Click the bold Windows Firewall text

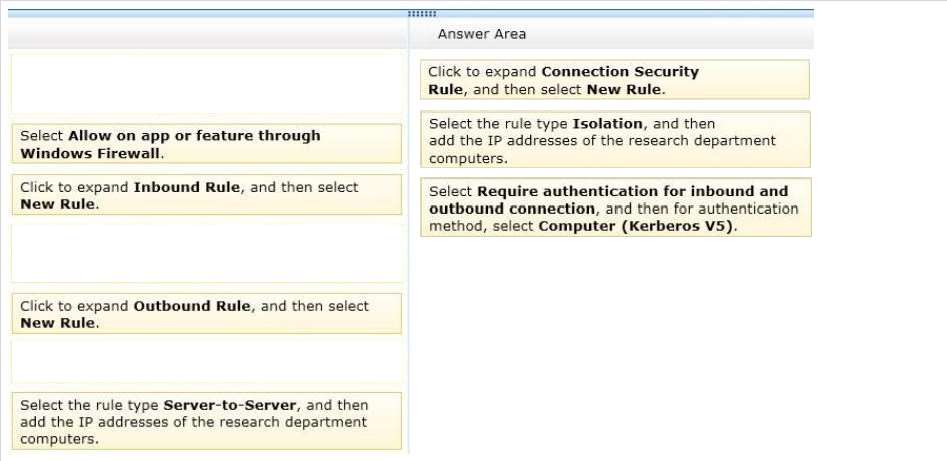tap(91, 153)
